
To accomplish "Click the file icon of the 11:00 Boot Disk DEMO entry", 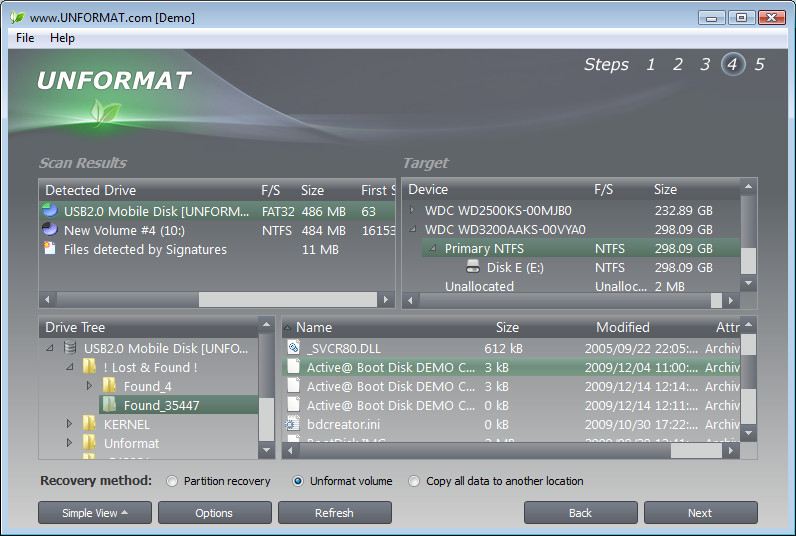I will [293, 366].
